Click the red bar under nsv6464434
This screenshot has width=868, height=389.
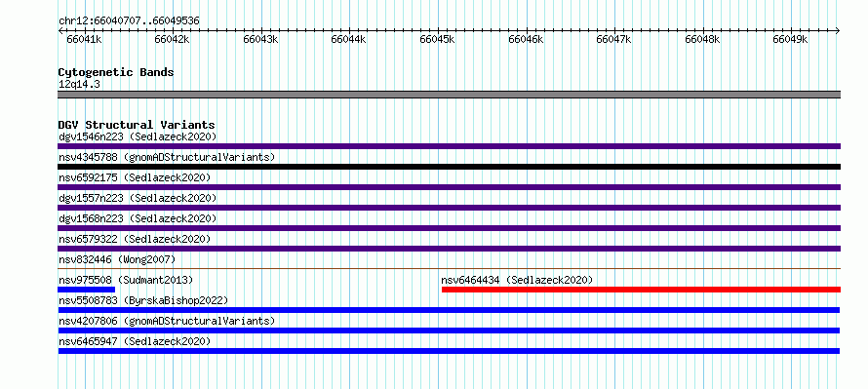click(641, 290)
